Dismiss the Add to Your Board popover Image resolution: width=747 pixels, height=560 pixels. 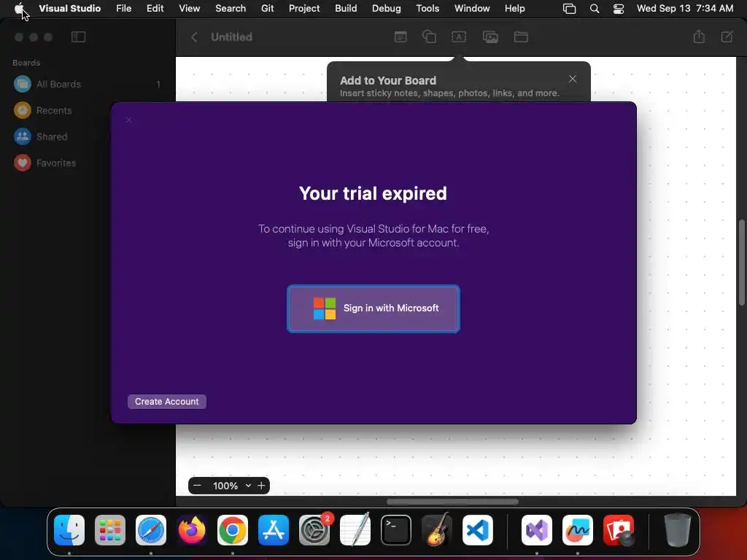point(573,79)
